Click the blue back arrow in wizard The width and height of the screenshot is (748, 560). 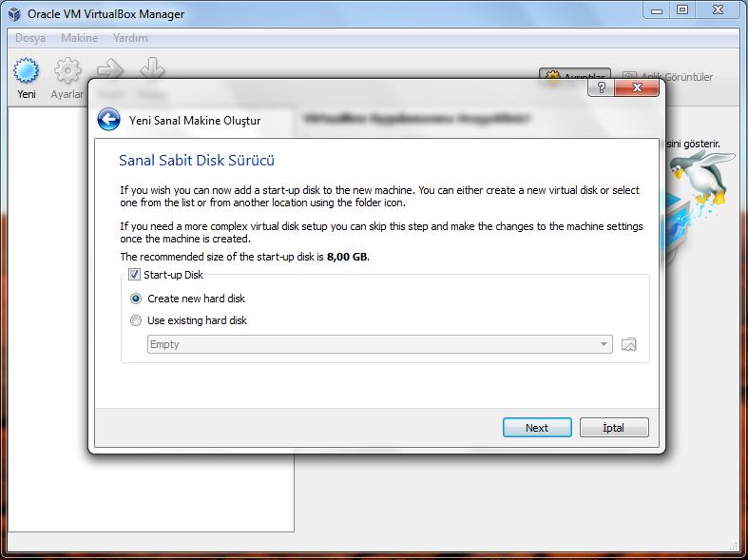click(x=108, y=119)
